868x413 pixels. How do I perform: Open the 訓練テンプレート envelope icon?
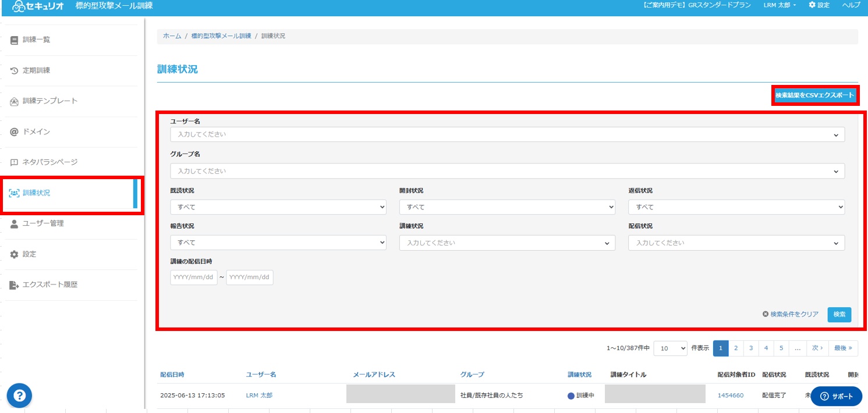pyautogui.click(x=15, y=101)
